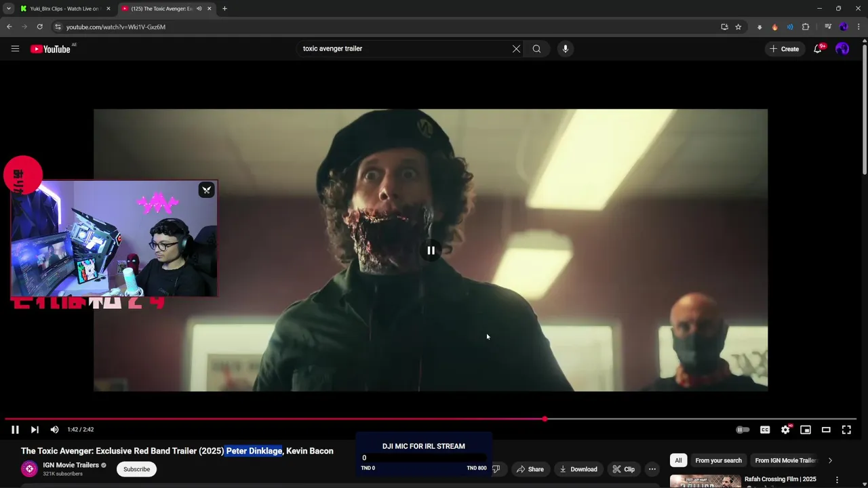868x488 pixels.
Task: Dislike the video
Action: pyautogui.click(x=496, y=469)
